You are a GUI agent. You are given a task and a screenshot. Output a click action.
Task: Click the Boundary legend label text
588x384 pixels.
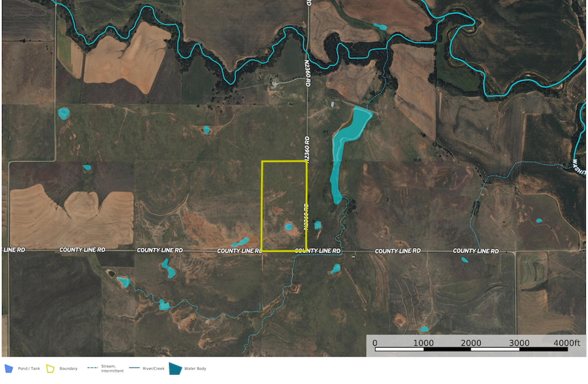point(68,369)
